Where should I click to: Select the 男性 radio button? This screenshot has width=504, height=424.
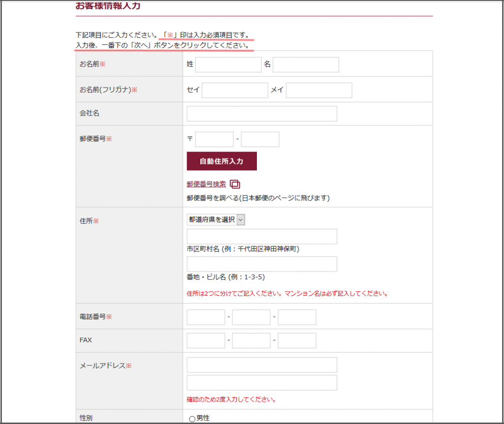tap(192, 419)
